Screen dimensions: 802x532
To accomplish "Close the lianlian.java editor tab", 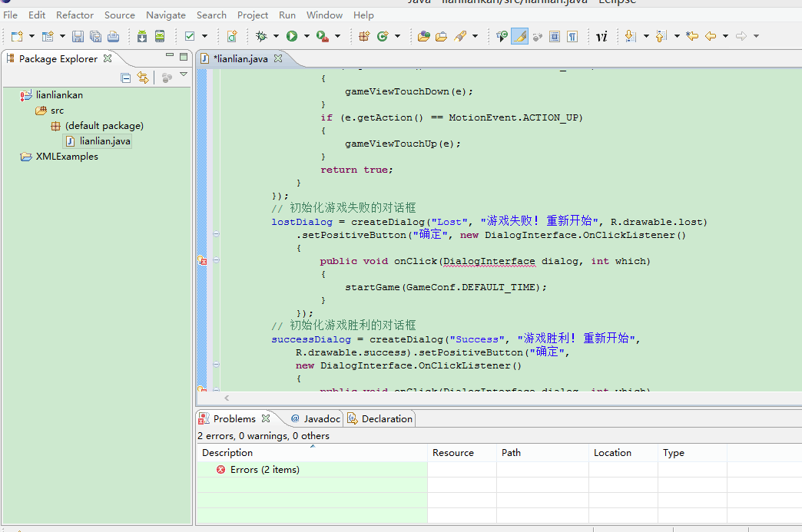I will click(278, 58).
